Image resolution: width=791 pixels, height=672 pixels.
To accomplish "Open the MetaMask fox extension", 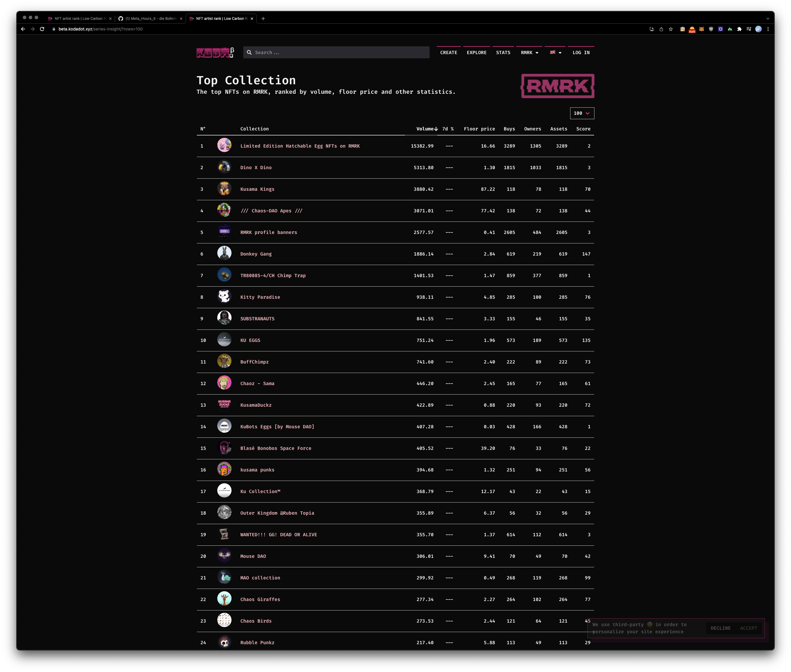I will pyautogui.click(x=701, y=29).
